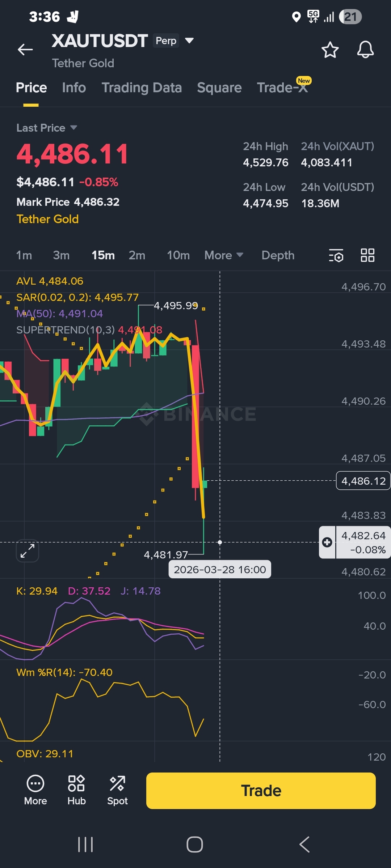This screenshot has height=868, width=391.
Task: Open chart indicator settings icon
Action: [336, 255]
